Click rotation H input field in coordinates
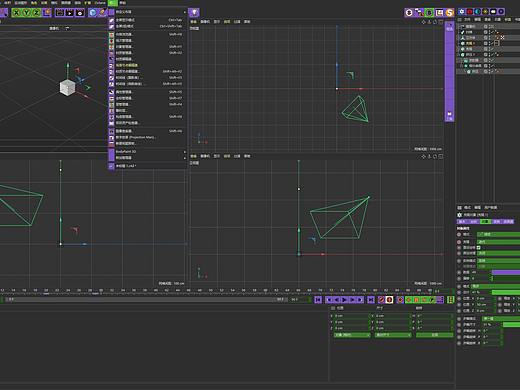Image resolution: width=520 pixels, height=390 pixels. coord(435,316)
